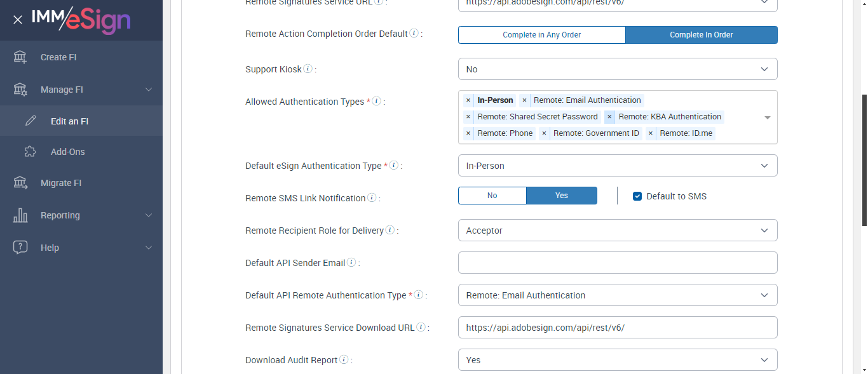Open Migrate FI in the sidebar
This screenshot has width=868, height=374.
pos(61,183)
